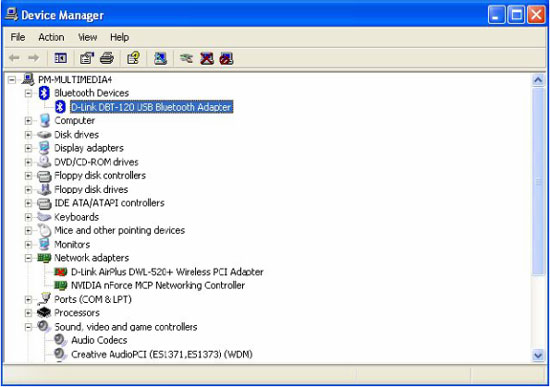This screenshot has width=550, height=387.
Task: Click Show/Hide Console Tree toolbar icon
Action: point(60,58)
